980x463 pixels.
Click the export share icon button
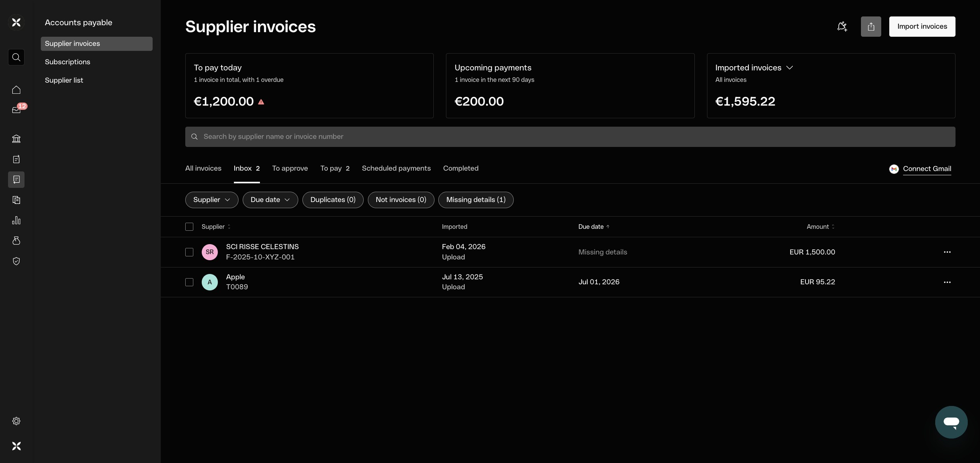coord(871,26)
